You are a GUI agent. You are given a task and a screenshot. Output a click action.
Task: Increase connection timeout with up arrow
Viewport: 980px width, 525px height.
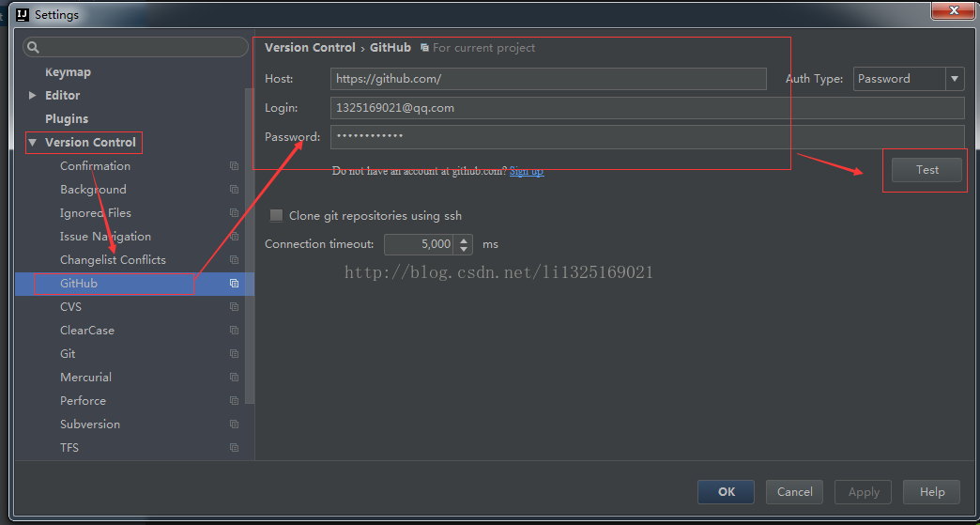click(463, 239)
